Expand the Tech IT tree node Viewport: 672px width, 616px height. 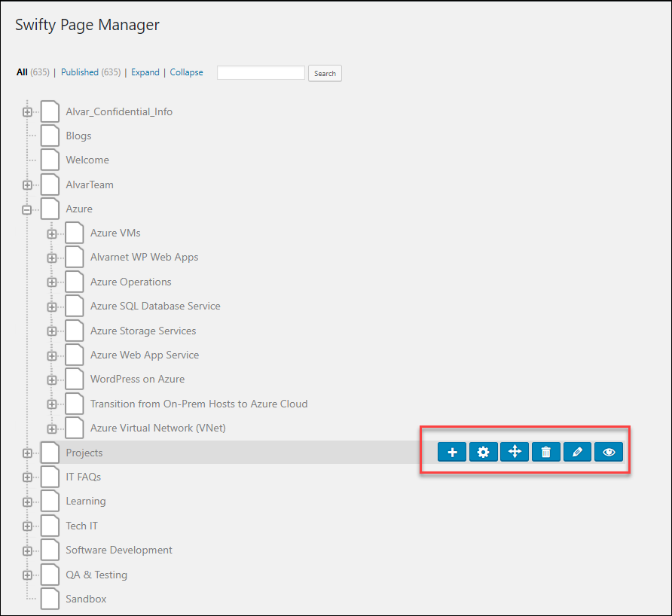27,526
